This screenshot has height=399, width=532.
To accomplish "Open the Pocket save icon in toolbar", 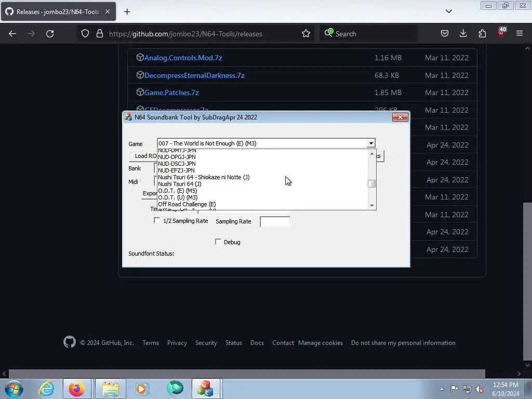I will point(445,34).
